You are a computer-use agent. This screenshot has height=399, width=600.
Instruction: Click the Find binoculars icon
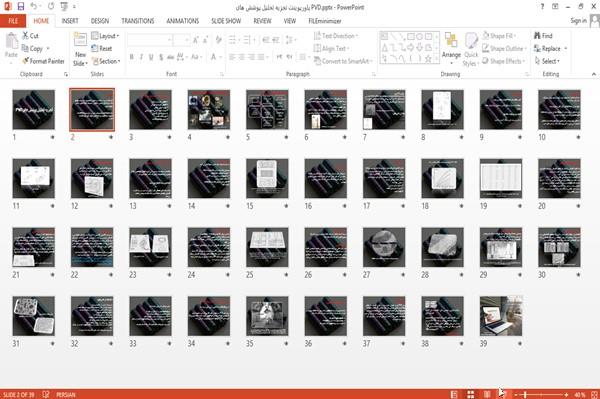pyautogui.click(x=537, y=36)
